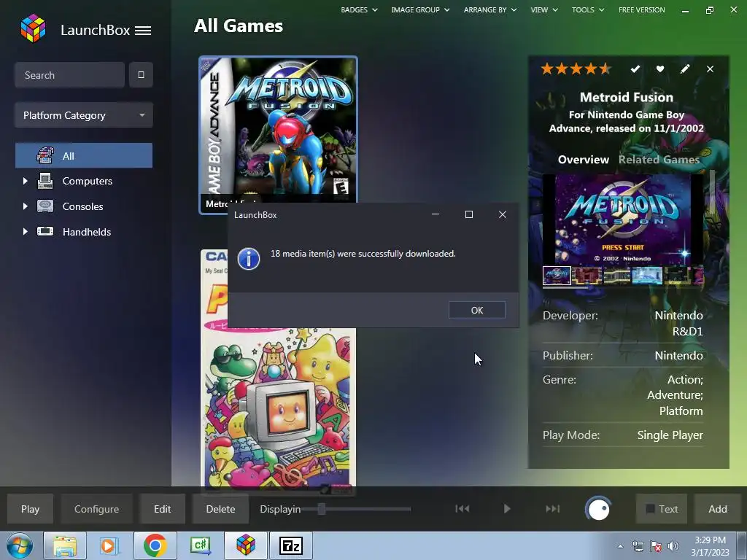Expand the Computers tree node
Screen dimensions: 747x560
point(26,181)
